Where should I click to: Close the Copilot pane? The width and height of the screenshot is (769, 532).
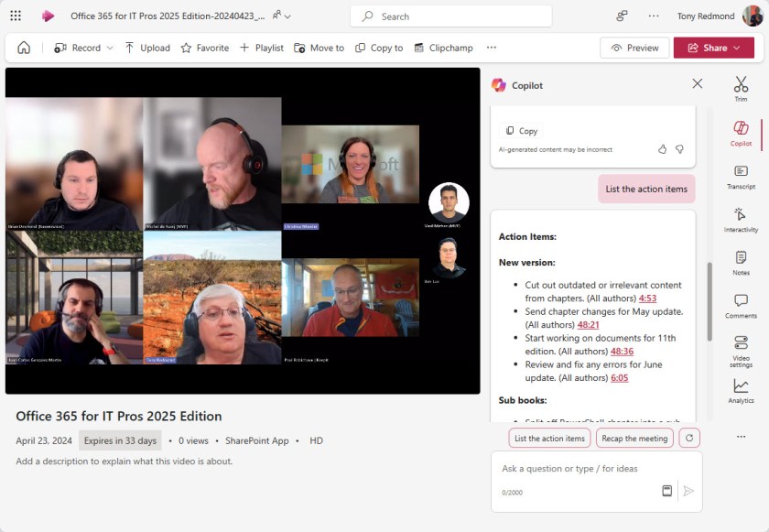[x=697, y=84]
